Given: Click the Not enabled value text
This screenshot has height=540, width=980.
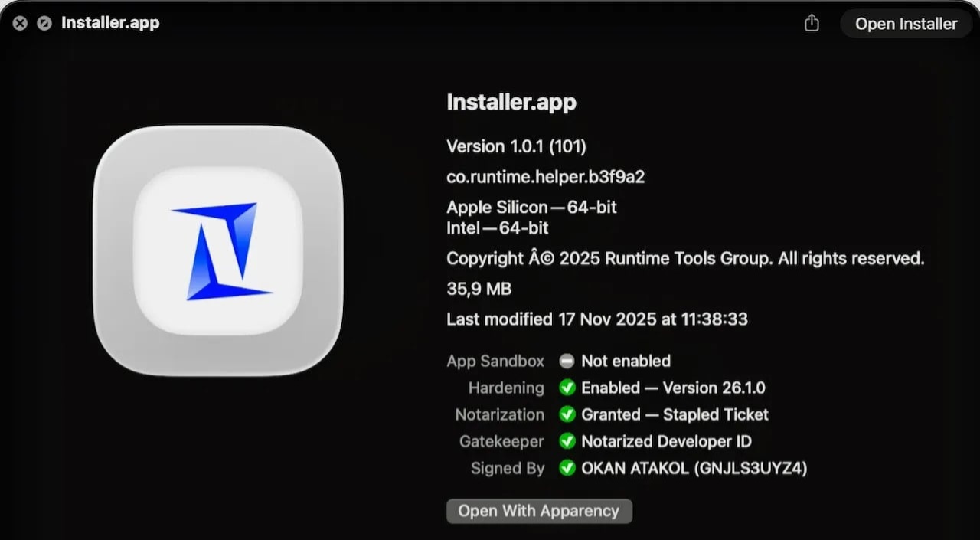Looking at the screenshot, I should [626, 361].
